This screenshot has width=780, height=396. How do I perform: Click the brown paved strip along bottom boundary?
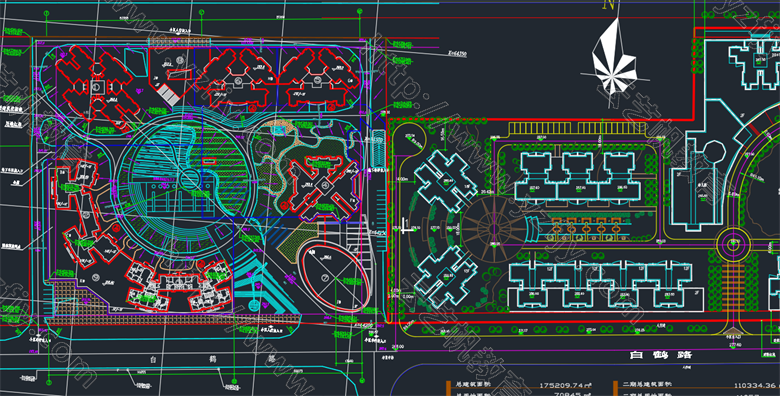[x=174, y=318]
